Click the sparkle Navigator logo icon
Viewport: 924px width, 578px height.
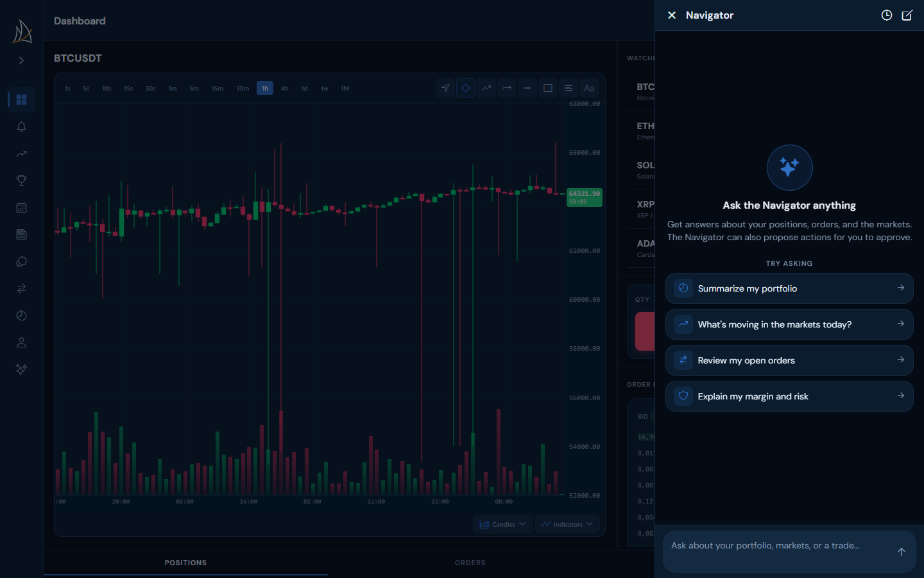click(789, 168)
